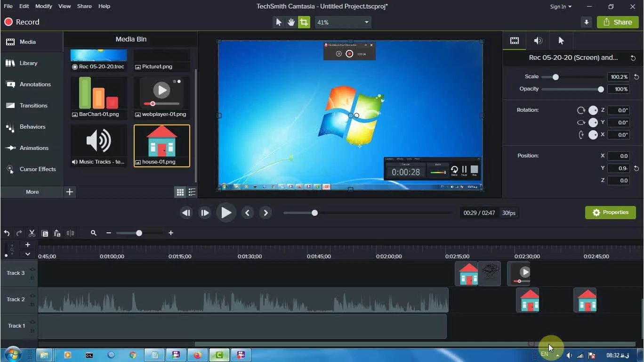
Task: Switch Media Bin to list view
Action: click(192, 192)
